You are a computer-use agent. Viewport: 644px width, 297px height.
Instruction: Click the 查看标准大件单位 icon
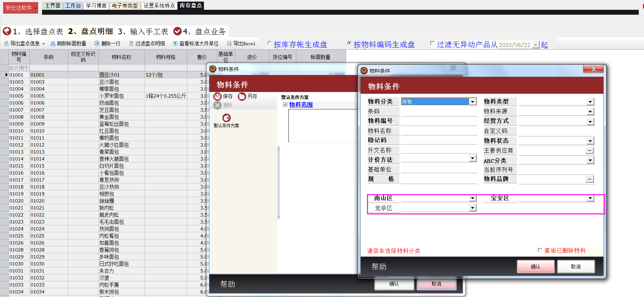pyautogui.click(x=175, y=43)
